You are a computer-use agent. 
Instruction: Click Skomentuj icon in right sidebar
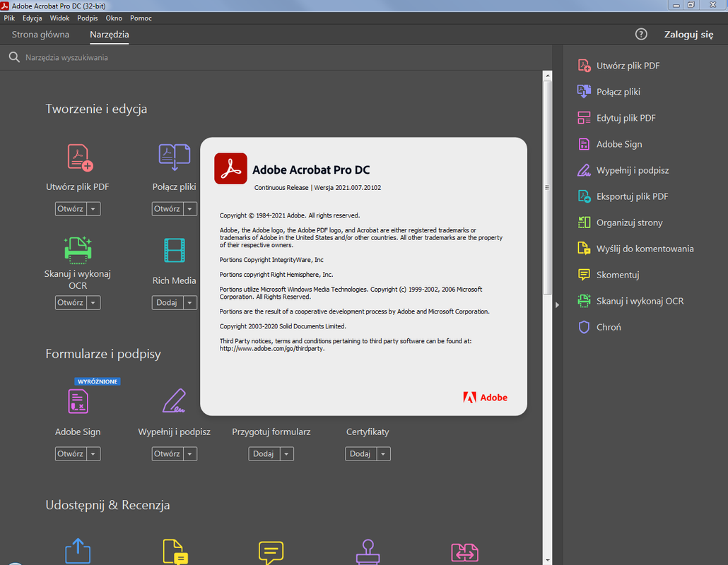pyautogui.click(x=584, y=275)
